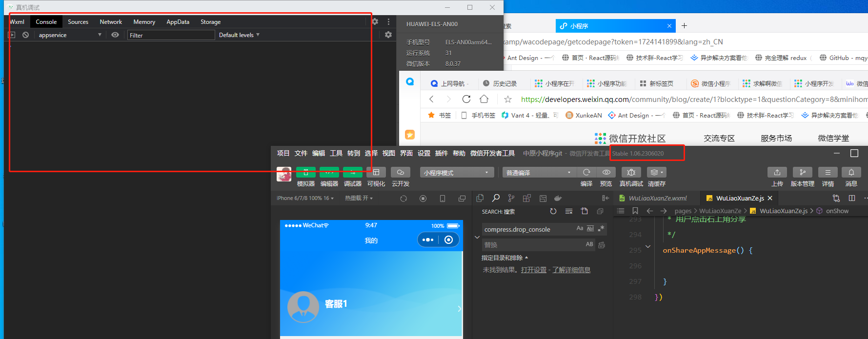Open the 服务市场 link in browser

[x=776, y=139]
